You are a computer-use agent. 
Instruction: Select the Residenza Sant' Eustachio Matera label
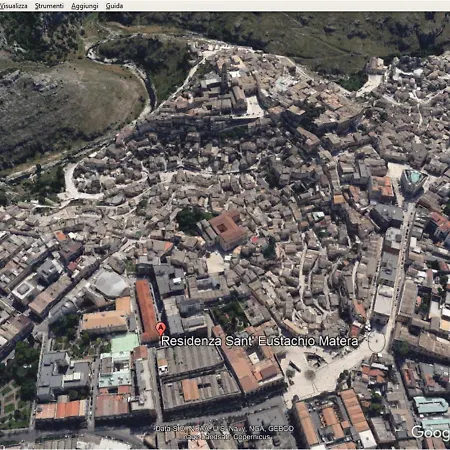pos(260,341)
